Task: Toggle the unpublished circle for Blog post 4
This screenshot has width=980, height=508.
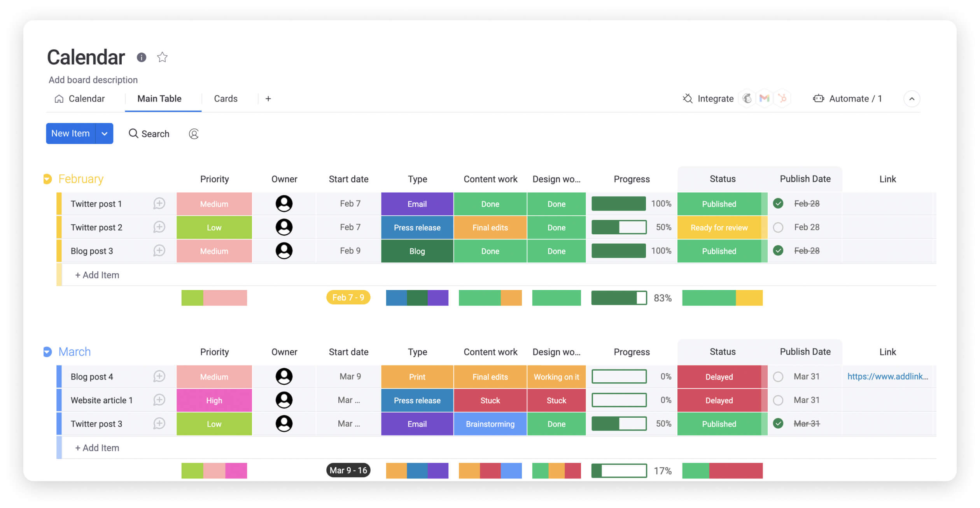Action: pos(778,376)
